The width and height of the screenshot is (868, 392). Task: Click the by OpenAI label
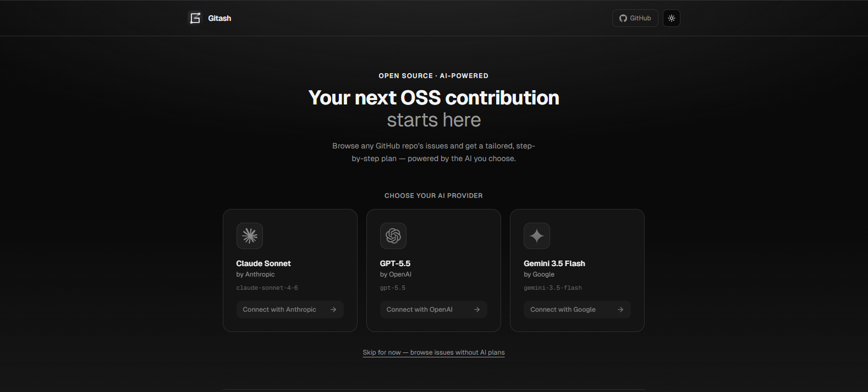(x=395, y=274)
